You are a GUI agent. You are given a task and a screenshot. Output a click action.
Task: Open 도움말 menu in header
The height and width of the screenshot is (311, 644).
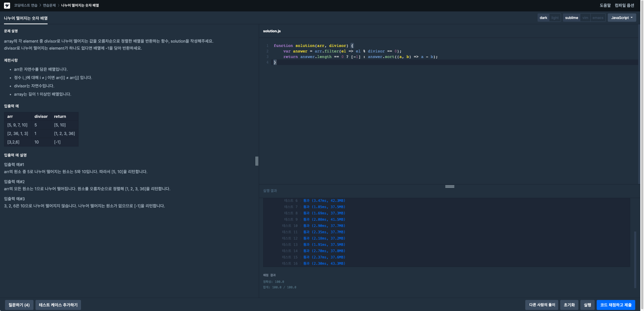[x=605, y=5]
